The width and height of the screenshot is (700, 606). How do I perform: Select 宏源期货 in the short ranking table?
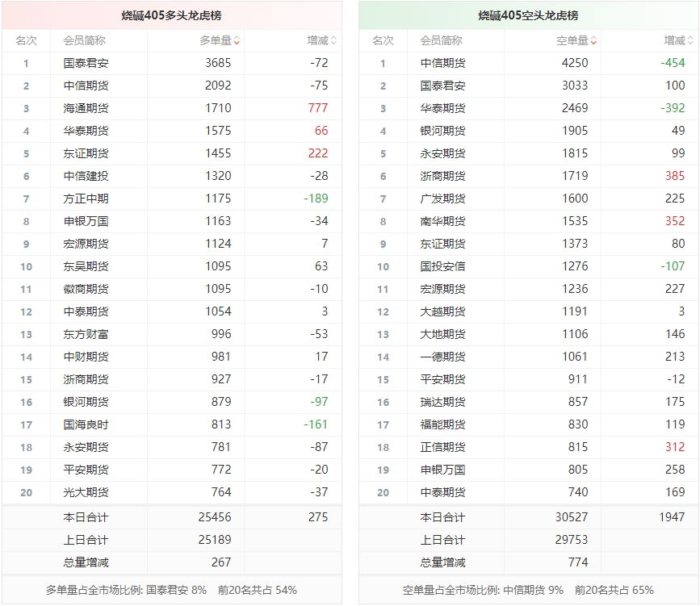(x=442, y=290)
